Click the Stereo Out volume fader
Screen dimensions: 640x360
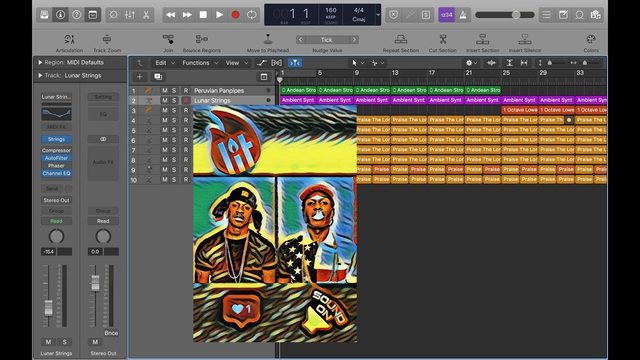coord(95,282)
